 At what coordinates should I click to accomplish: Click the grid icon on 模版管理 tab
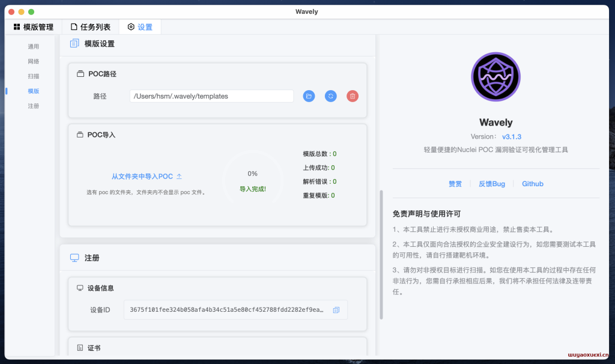[x=17, y=26]
